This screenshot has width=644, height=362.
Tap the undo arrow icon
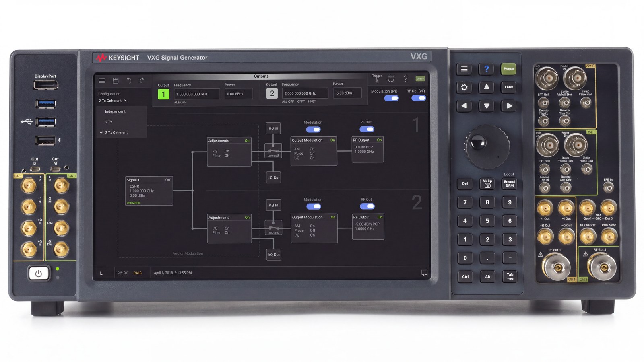(x=129, y=81)
